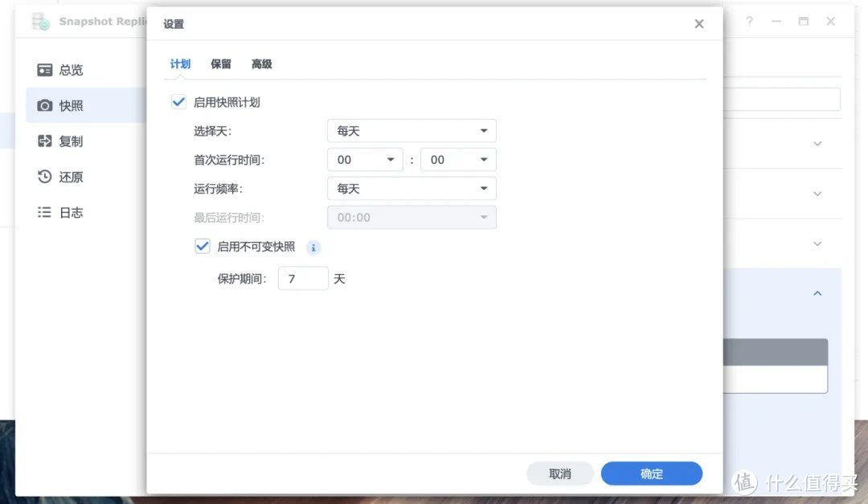This screenshot has width=868, height=504.
Task: View the 日志 log panel
Action: click(x=46, y=212)
